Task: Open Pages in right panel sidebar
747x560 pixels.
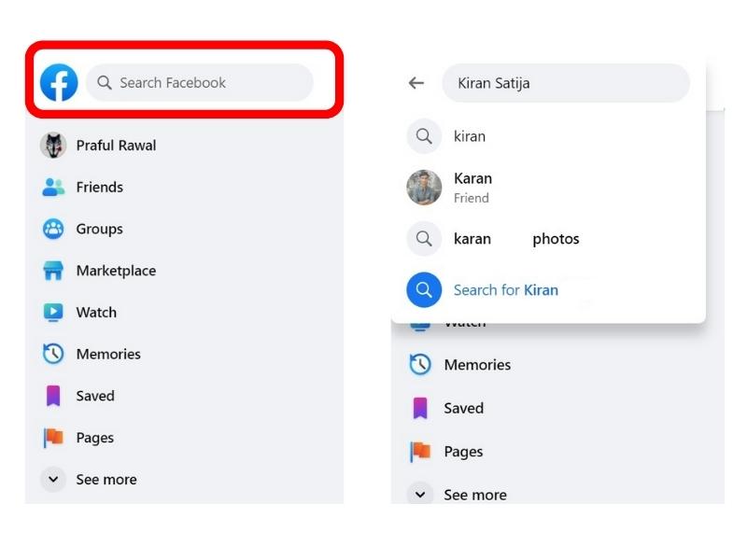Action: click(x=463, y=452)
